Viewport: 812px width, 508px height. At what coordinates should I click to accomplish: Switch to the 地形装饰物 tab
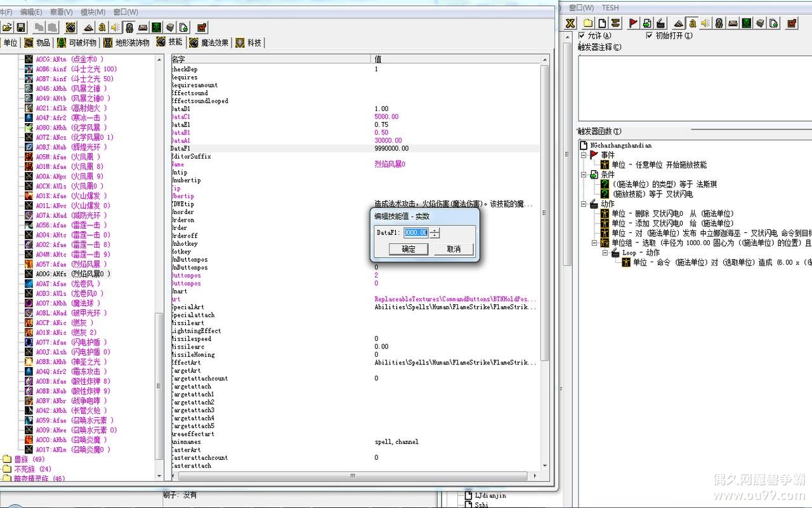(127, 43)
